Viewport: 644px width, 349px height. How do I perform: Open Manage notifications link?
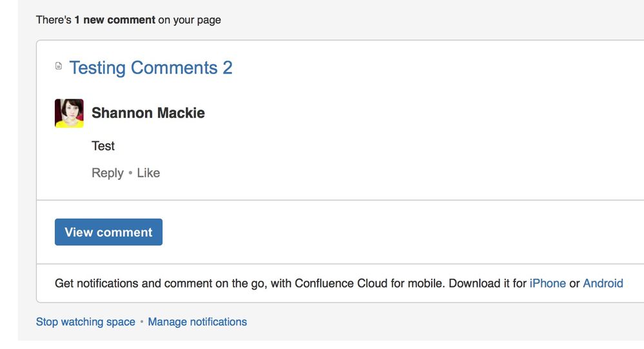click(x=197, y=322)
